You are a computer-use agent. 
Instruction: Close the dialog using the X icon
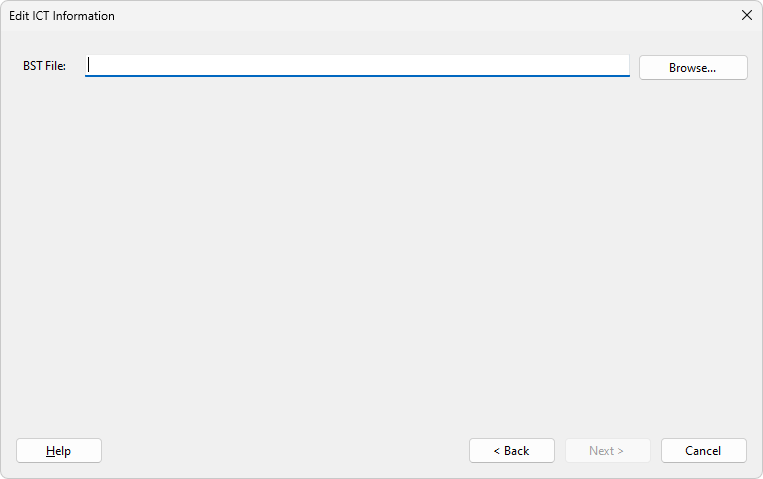click(746, 15)
